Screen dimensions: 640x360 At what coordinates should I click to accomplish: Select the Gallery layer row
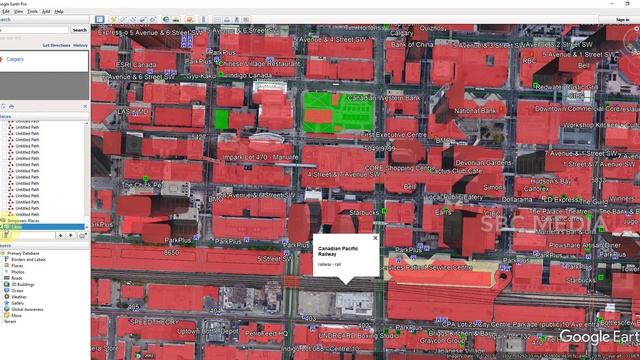pyautogui.click(x=18, y=303)
